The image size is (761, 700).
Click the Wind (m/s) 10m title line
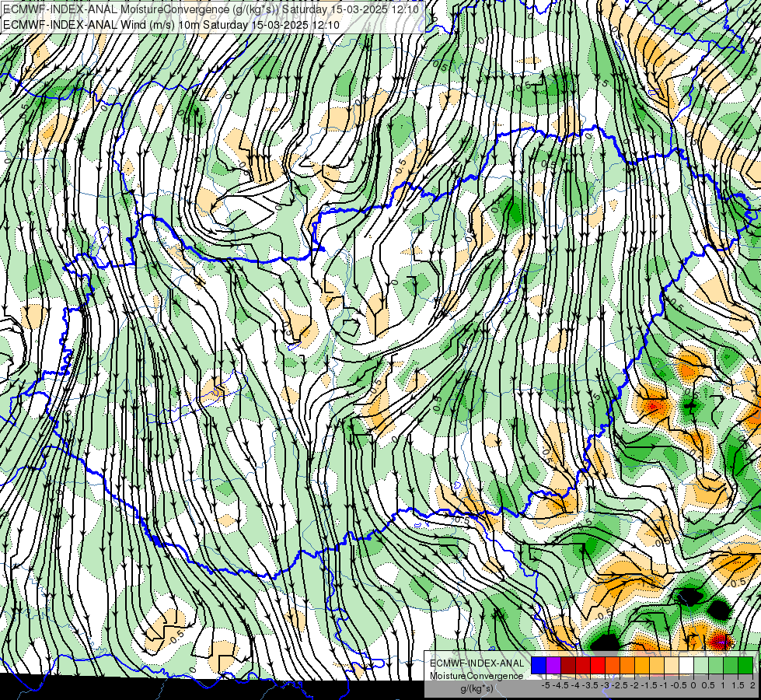(x=171, y=25)
